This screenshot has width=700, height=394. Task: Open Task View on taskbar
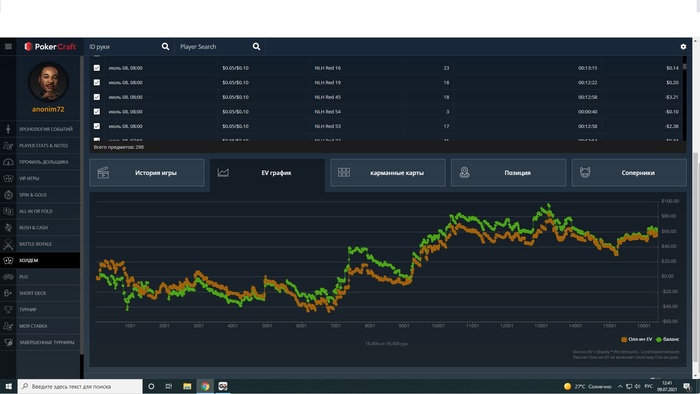click(168, 386)
